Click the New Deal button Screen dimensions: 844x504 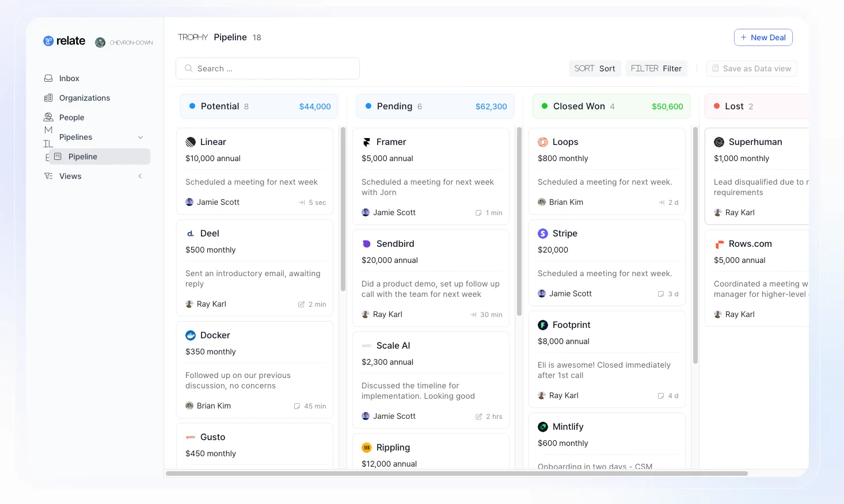(763, 37)
